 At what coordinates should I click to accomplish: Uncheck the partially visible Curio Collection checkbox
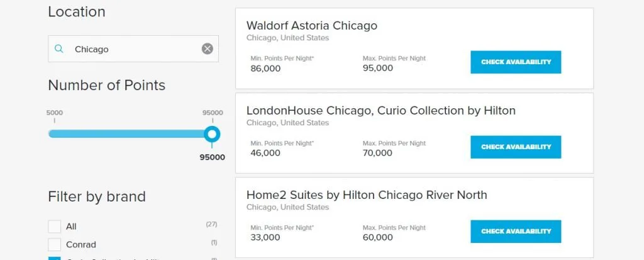tap(55, 258)
